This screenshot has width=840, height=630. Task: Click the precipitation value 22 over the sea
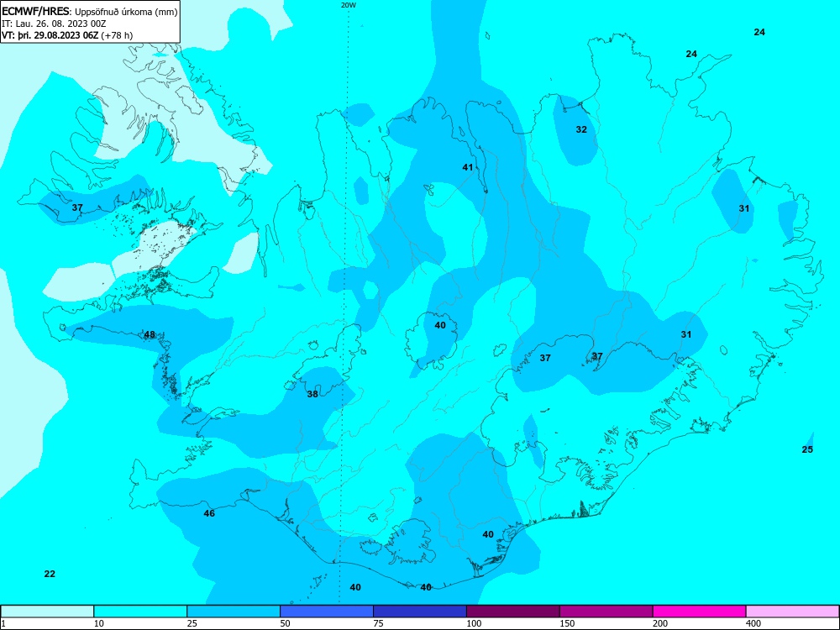click(50, 574)
